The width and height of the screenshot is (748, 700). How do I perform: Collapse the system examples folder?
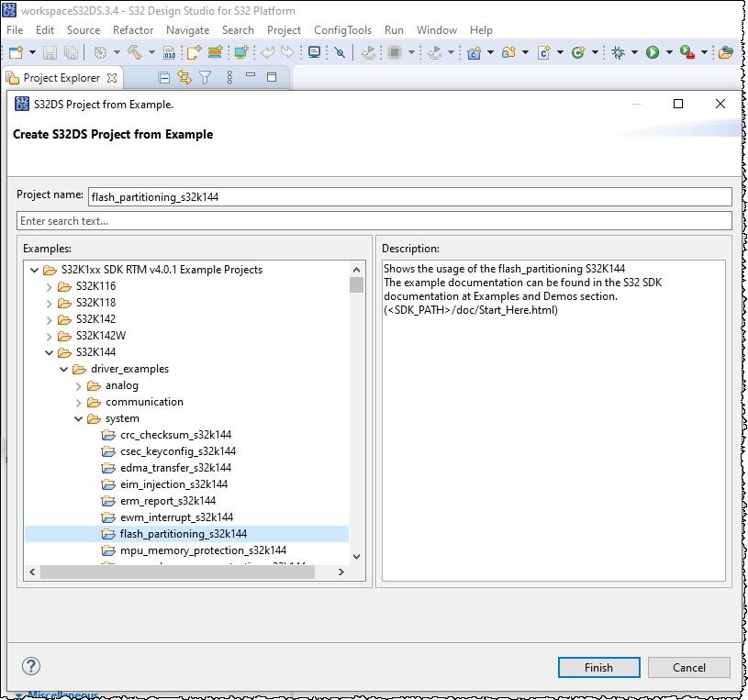pyautogui.click(x=79, y=418)
